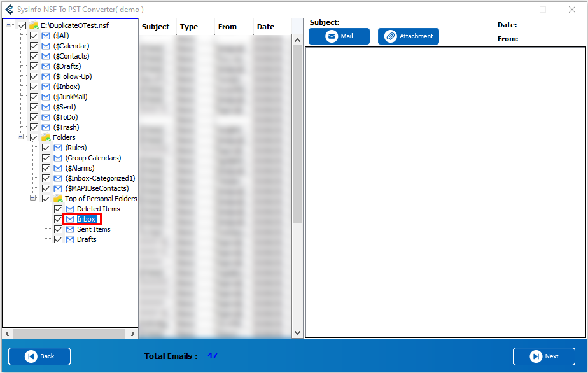Click the envelope icon beside (Group Calendars)
The height and width of the screenshot is (373, 588).
coord(58,158)
